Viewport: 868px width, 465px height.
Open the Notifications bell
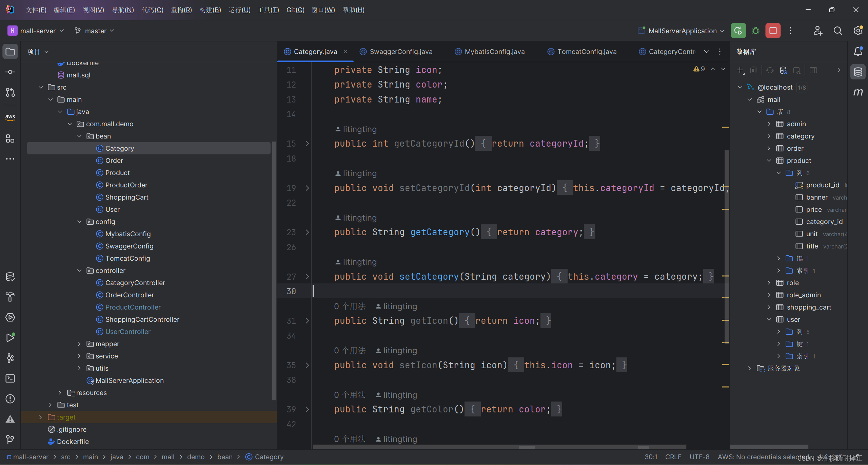coord(858,52)
